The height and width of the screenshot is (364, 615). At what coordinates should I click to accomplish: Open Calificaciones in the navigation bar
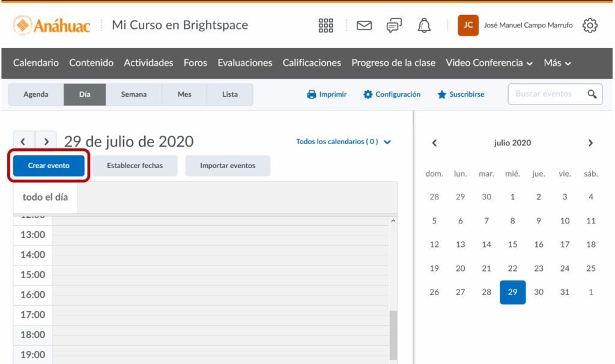click(x=312, y=63)
